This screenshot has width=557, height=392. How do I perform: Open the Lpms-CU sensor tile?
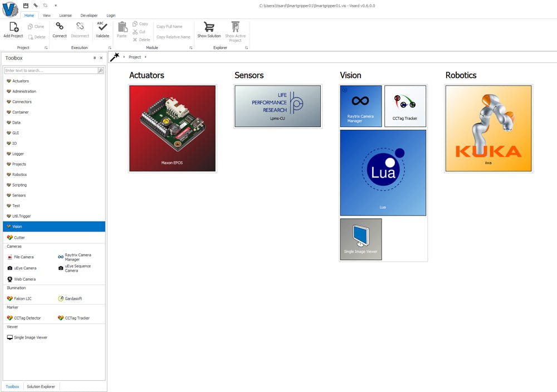click(278, 106)
